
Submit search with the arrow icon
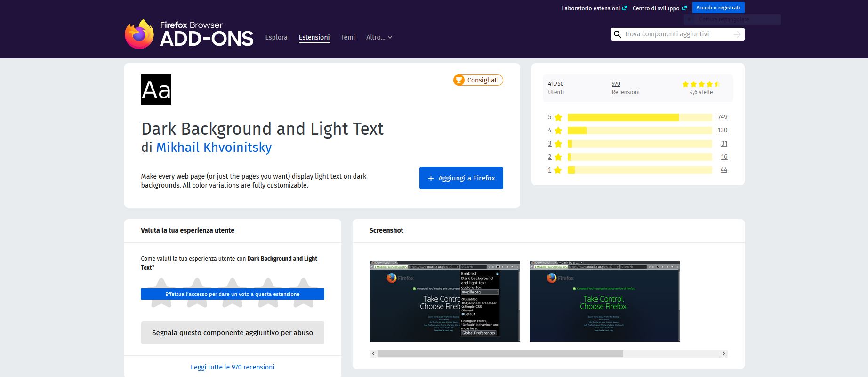point(737,34)
